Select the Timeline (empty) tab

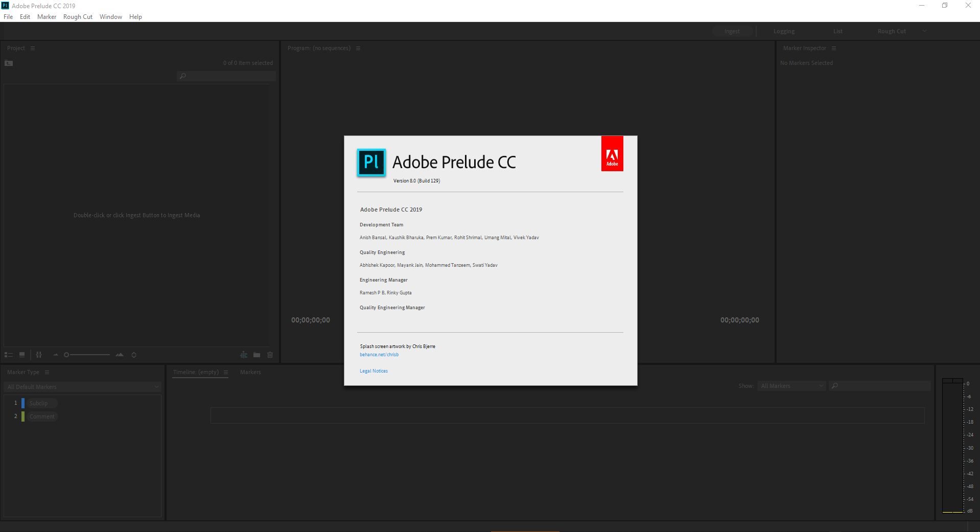point(196,372)
